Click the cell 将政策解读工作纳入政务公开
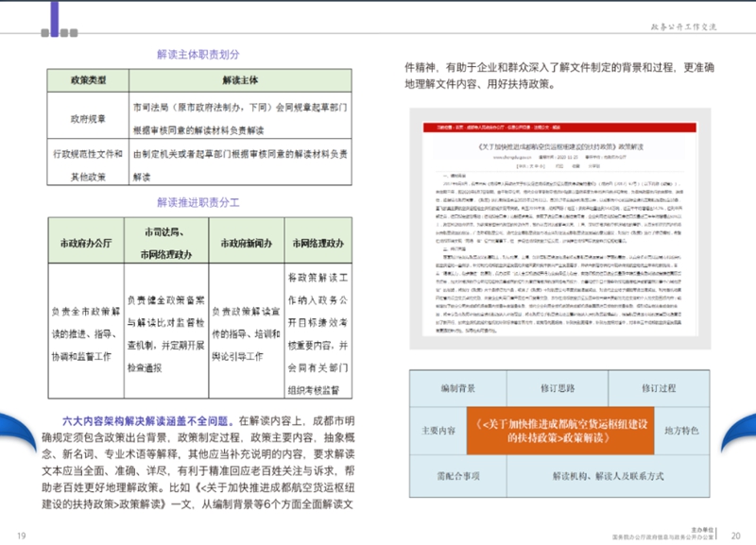The height and width of the screenshot is (545, 756). tap(318, 331)
